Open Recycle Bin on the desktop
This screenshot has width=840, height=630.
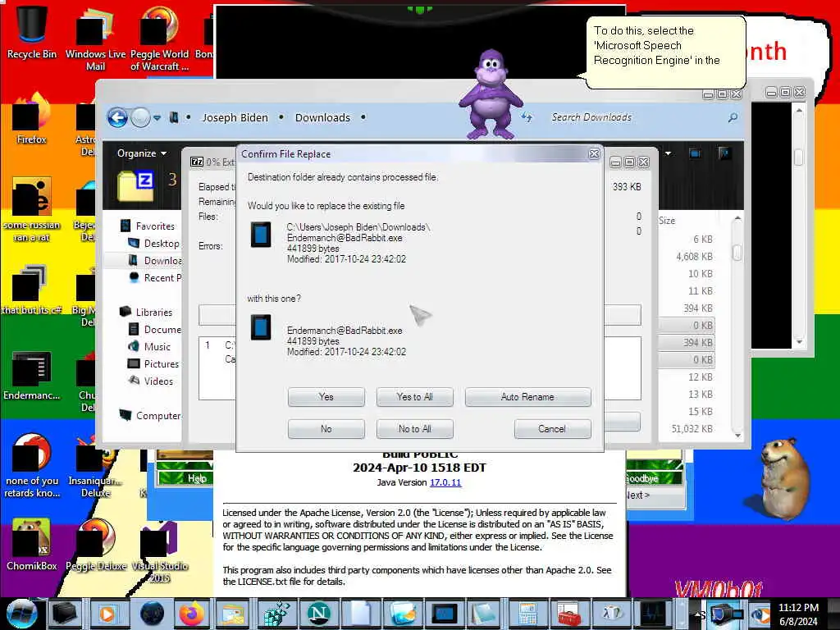click(x=32, y=30)
